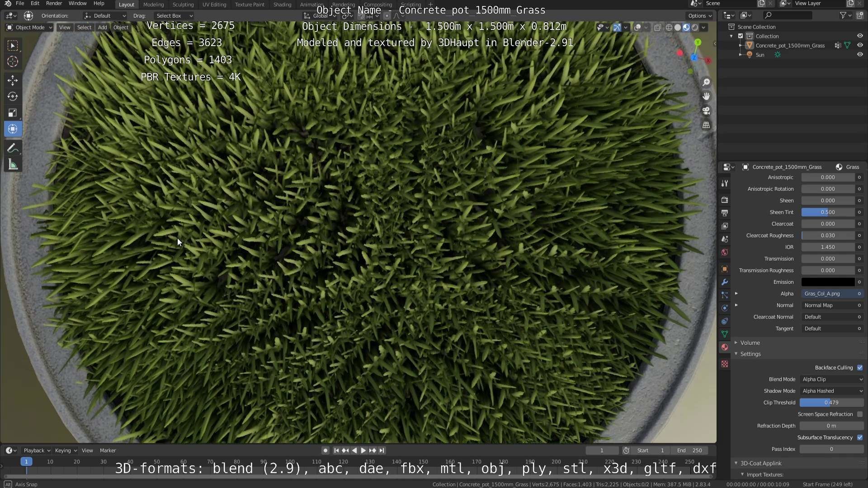Open the Scene properties tab
Viewport: 868px width, 488px height.
(x=725, y=239)
